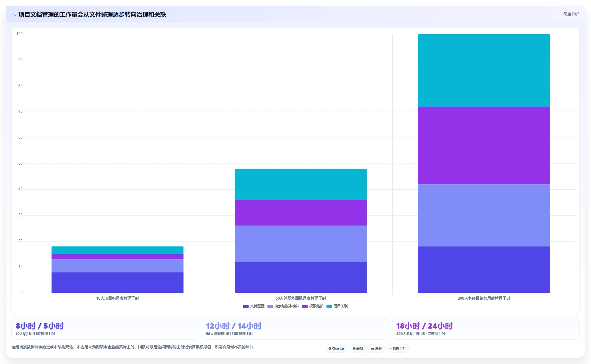Screen dimensions: 591x364
Task: Click the small icon before the chart title
Action: tap(14, 15)
